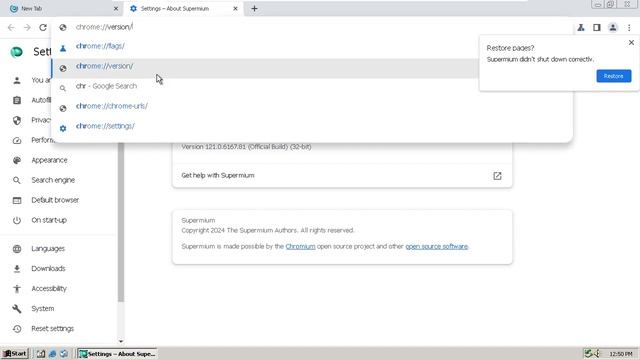Click the system tray clock

(621, 354)
